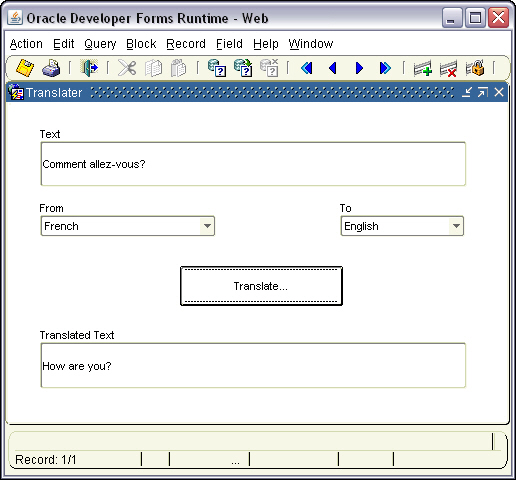Viewport: 516px width, 480px height.
Task: Open the Action menu
Action: click(26, 44)
